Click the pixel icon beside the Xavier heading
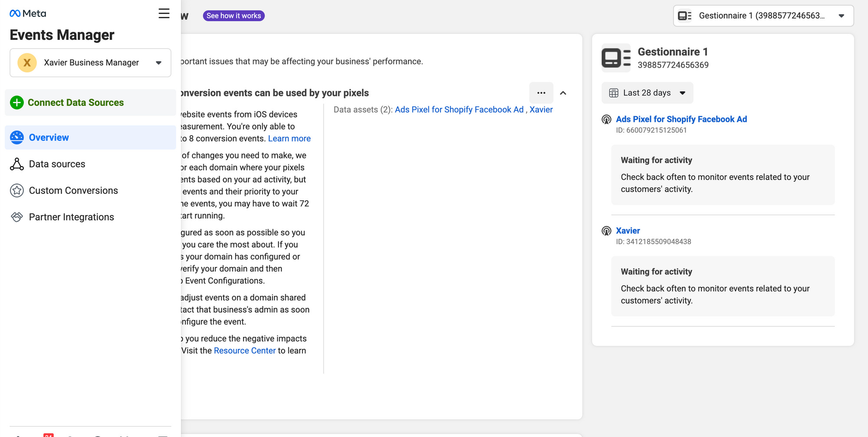Image resolution: width=868 pixels, height=437 pixels. pyautogui.click(x=606, y=231)
